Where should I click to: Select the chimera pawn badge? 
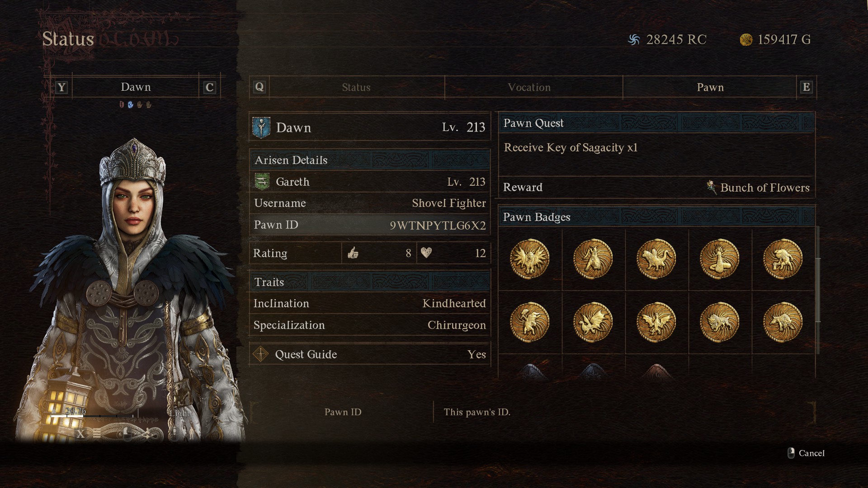(x=656, y=259)
